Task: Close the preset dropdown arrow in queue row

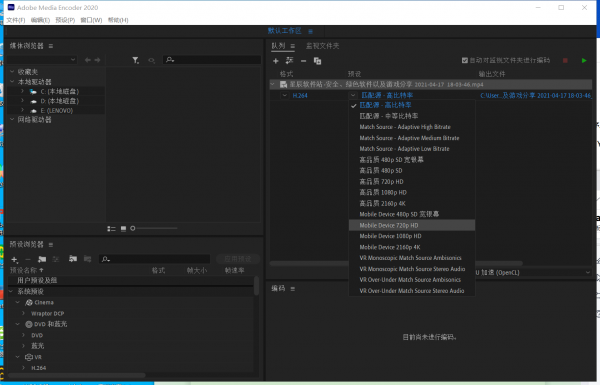Action: tap(353, 95)
